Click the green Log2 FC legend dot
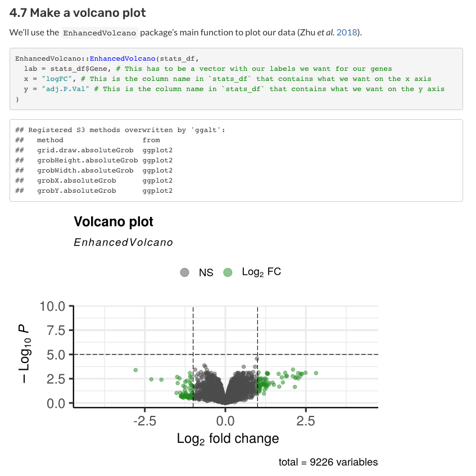Viewport: 476px width, 476px height. [228, 273]
